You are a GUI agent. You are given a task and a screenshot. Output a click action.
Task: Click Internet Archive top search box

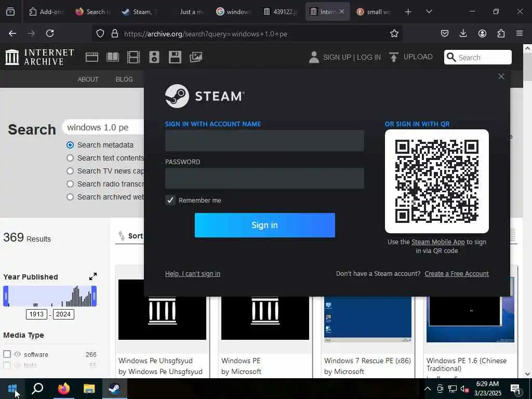point(478,57)
